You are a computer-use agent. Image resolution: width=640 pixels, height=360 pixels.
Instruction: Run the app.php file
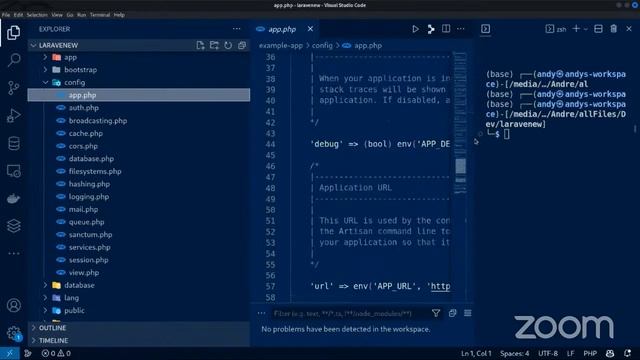tap(415, 29)
